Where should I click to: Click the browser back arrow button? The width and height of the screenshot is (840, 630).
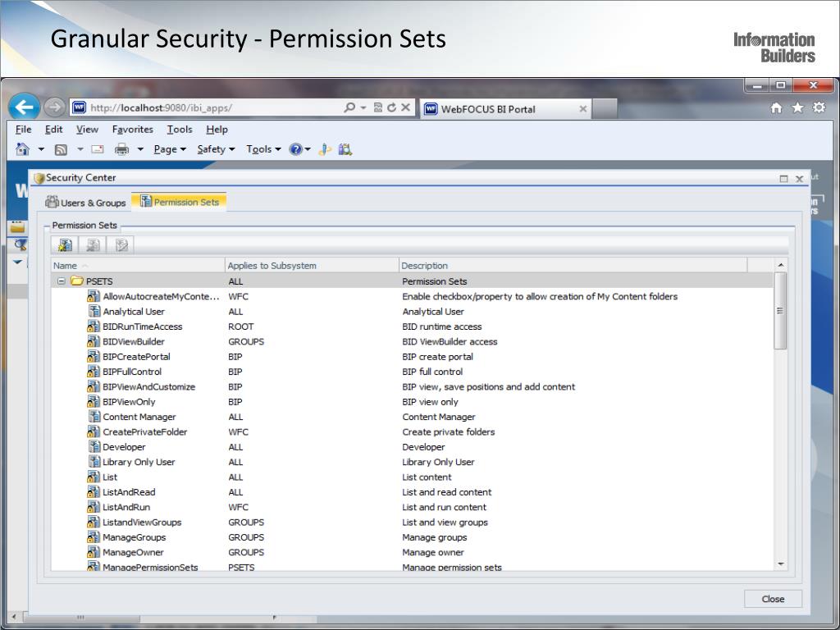[x=24, y=107]
